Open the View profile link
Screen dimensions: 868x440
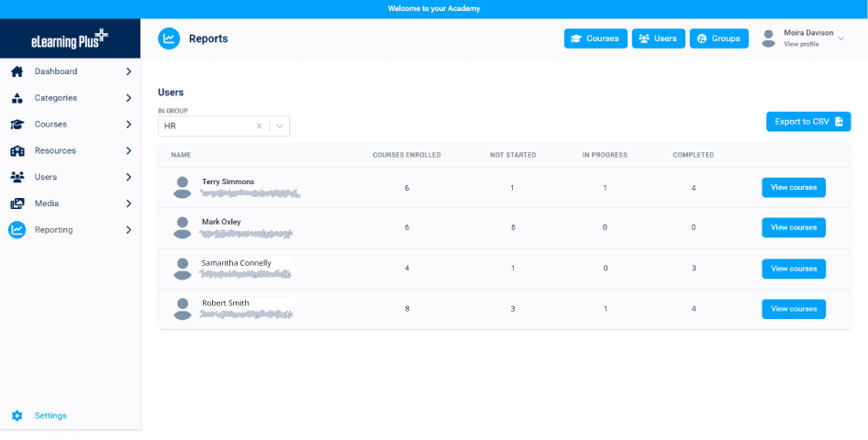click(801, 44)
